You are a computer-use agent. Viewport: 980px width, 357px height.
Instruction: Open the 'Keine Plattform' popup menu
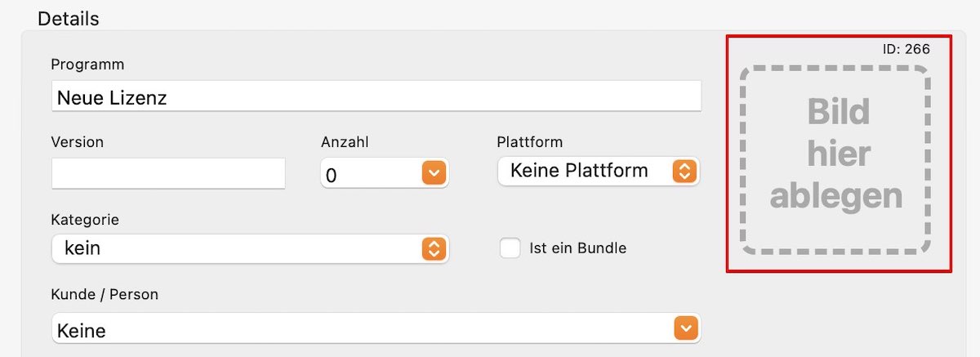coord(599,171)
